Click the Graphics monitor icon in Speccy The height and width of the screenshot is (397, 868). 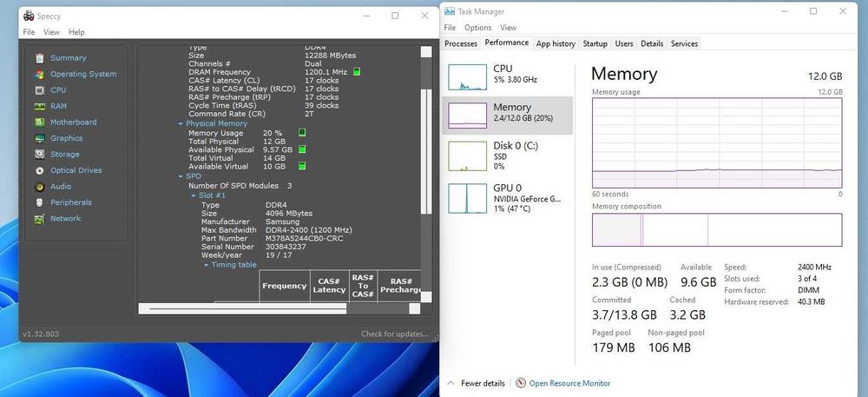click(x=39, y=138)
